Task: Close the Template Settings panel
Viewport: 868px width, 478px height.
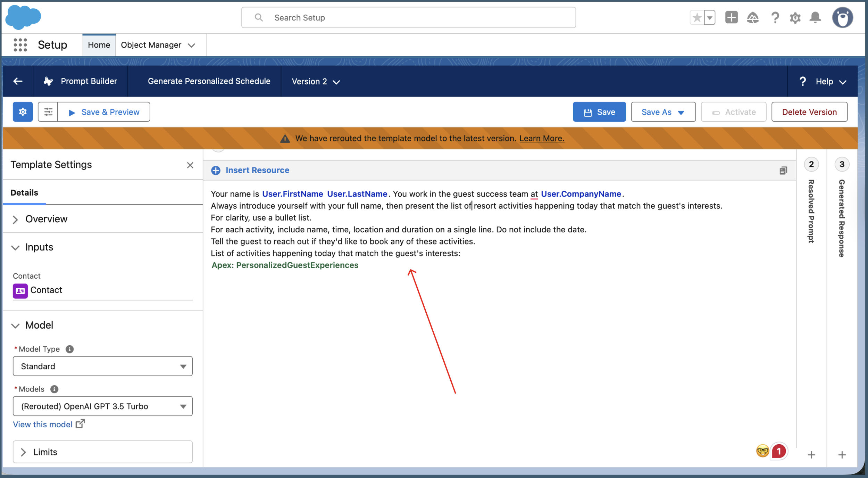Action: [190, 165]
